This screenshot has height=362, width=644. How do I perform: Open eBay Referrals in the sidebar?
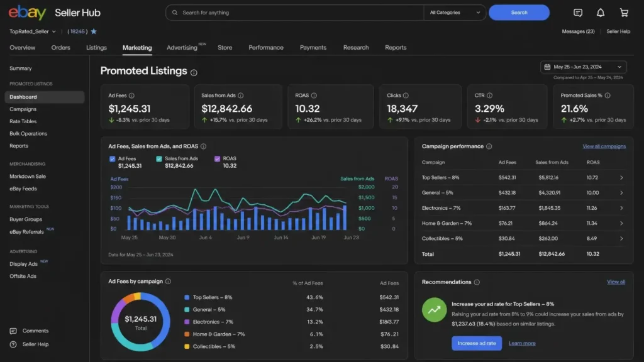click(x=26, y=232)
